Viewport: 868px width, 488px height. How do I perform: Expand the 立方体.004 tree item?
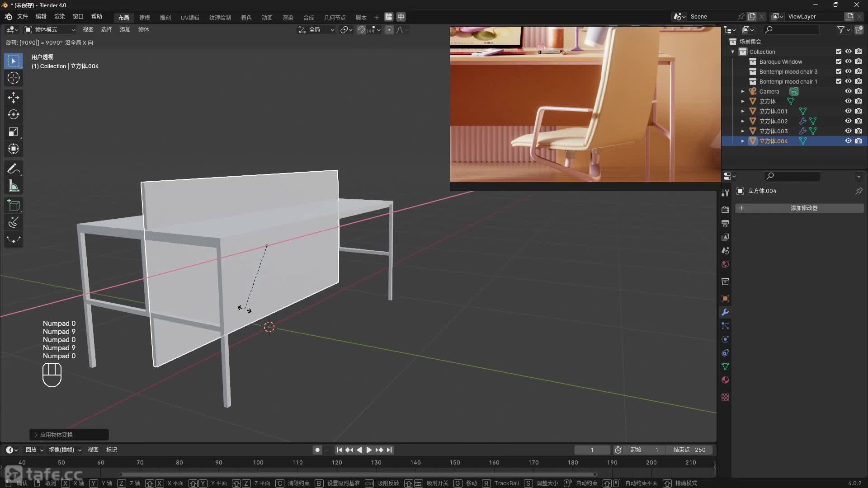(x=742, y=141)
